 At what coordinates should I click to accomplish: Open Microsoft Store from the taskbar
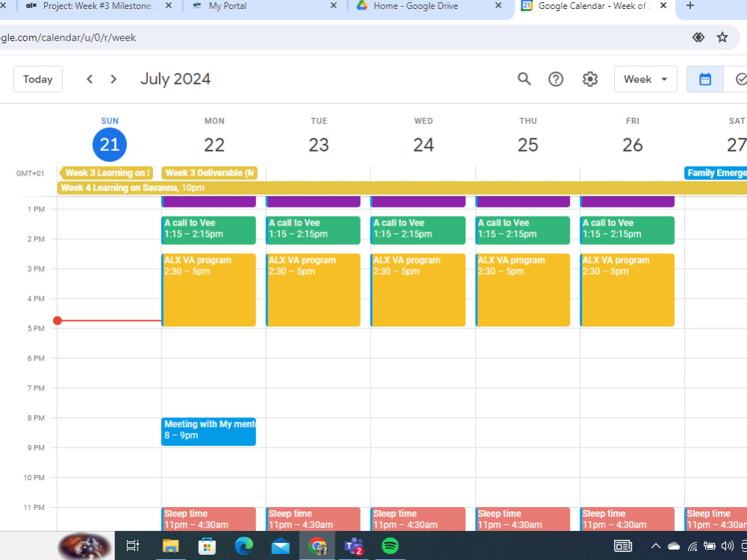click(x=207, y=546)
